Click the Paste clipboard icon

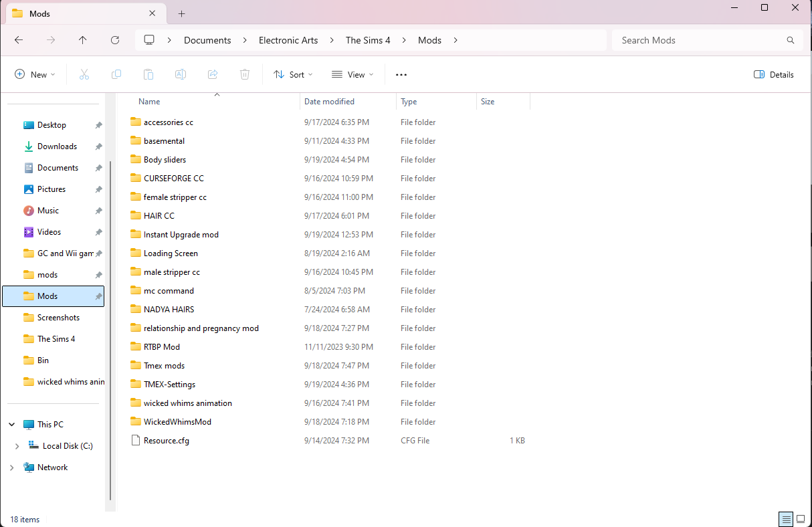click(x=148, y=74)
